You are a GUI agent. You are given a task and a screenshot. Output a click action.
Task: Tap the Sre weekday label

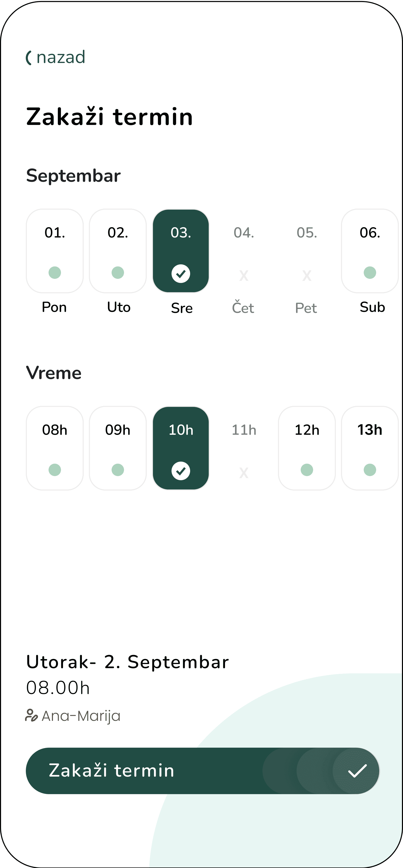click(x=182, y=308)
